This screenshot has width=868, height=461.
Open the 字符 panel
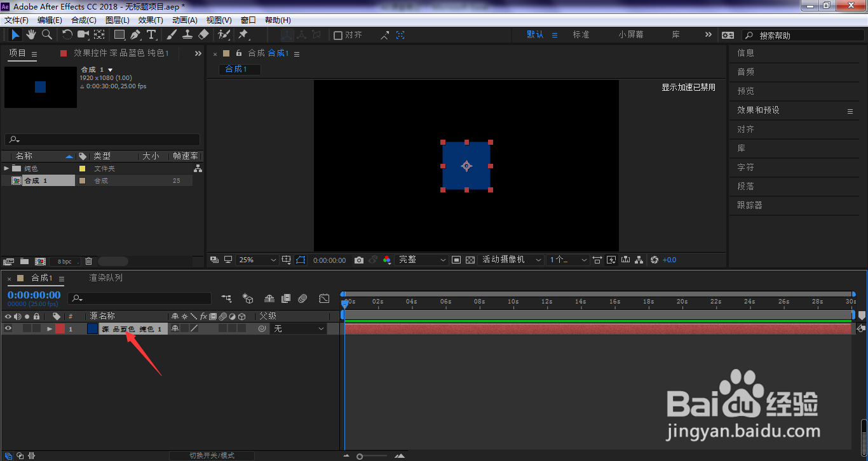pos(745,167)
